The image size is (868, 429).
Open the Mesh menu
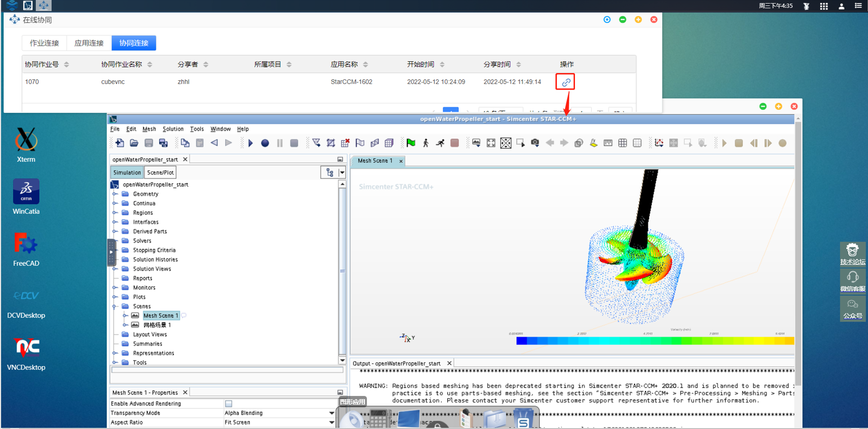pos(149,129)
